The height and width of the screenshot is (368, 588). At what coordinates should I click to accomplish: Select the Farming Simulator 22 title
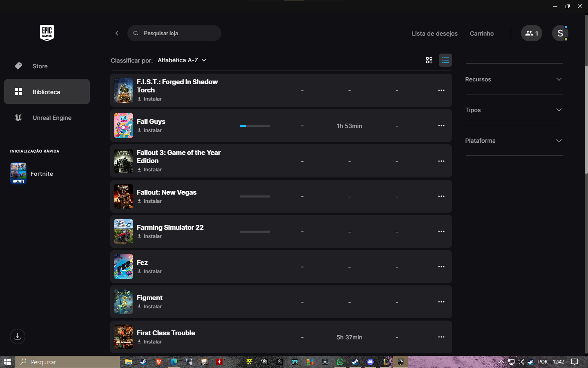click(x=170, y=227)
